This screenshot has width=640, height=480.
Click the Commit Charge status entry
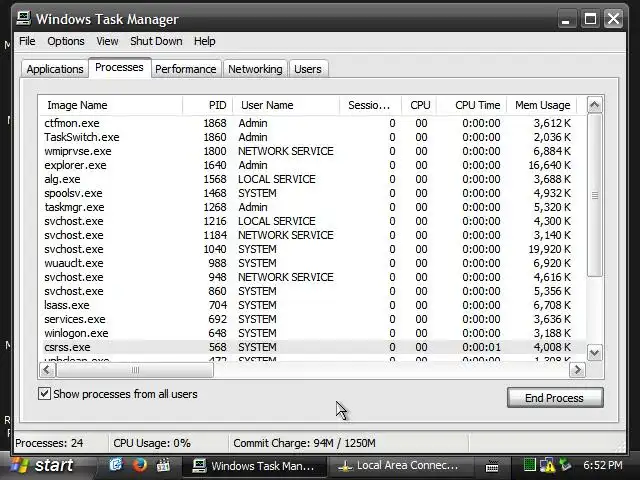click(x=349, y=443)
